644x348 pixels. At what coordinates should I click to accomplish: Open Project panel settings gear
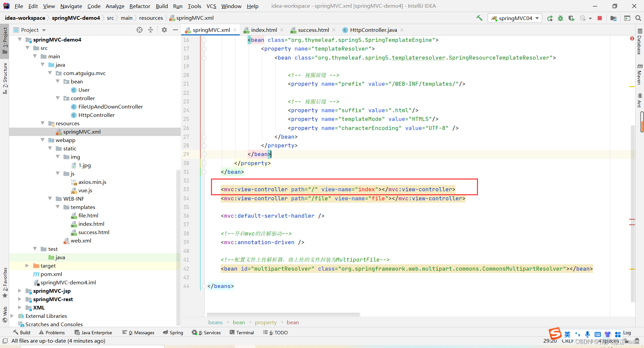pyautogui.click(x=164, y=30)
